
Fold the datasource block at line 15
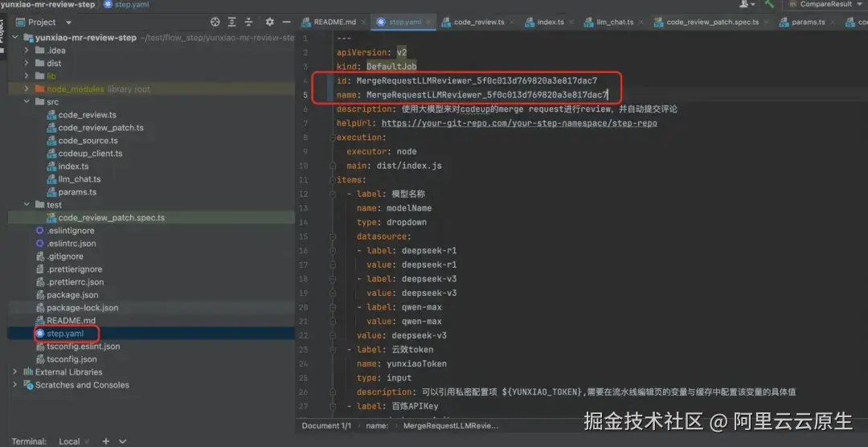pyautogui.click(x=332, y=236)
